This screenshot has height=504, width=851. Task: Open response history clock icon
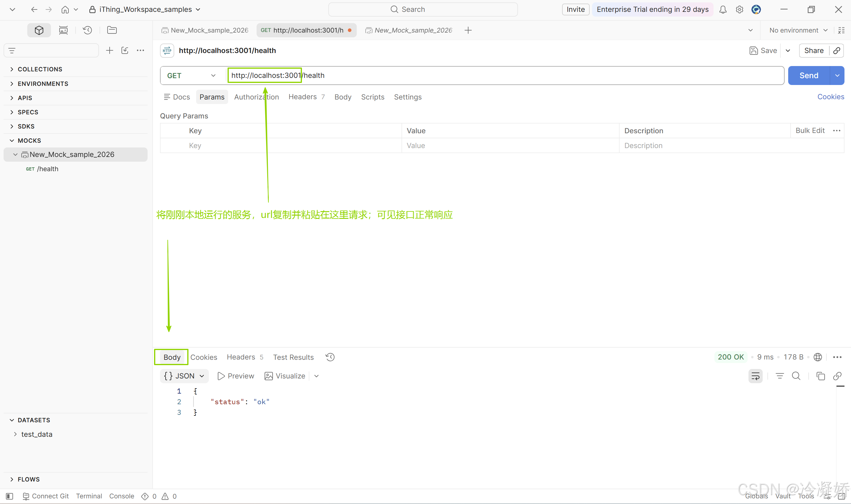pos(330,357)
